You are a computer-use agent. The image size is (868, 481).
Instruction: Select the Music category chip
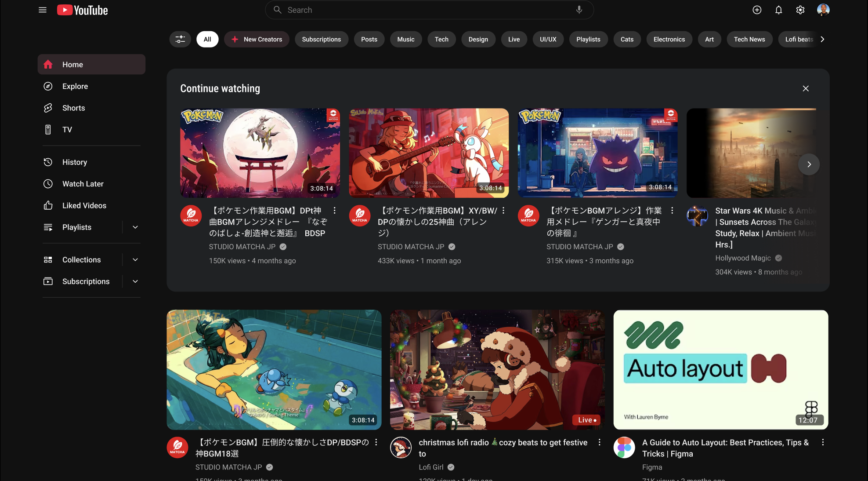click(x=405, y=39)
